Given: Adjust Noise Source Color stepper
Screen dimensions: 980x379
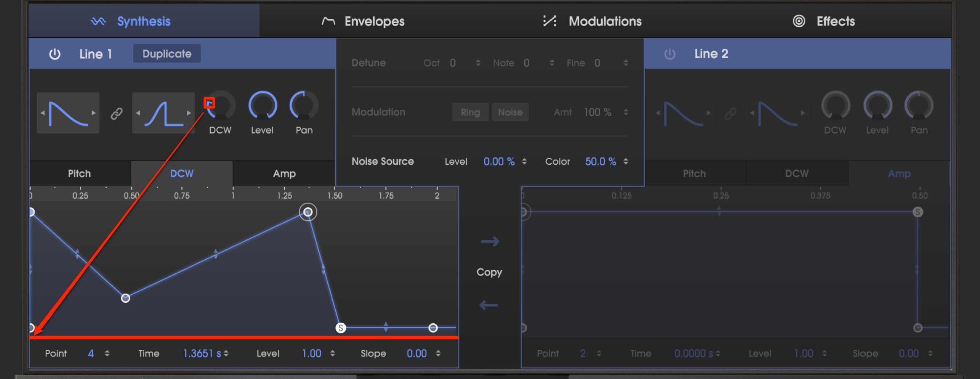Looking at the screenshot, I should [626, 161].
